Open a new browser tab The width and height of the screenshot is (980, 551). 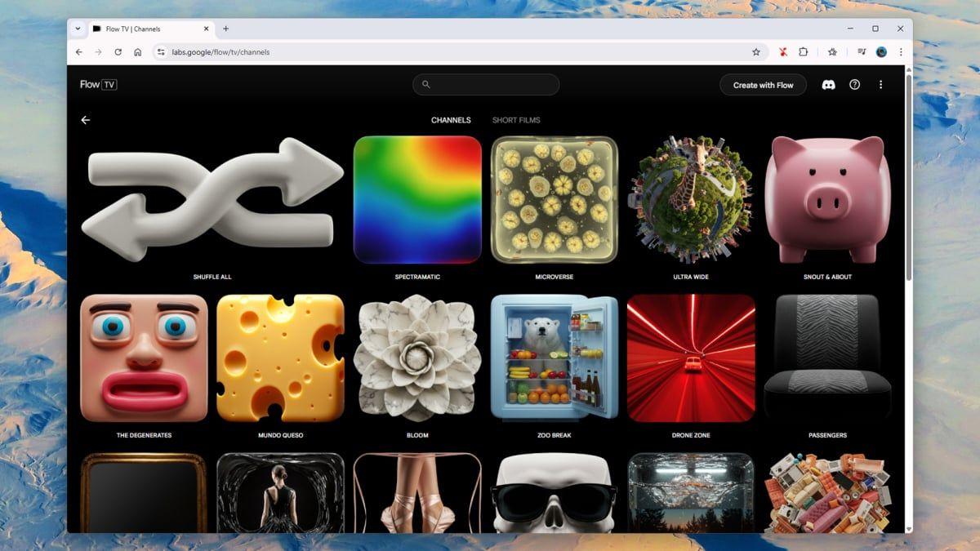226,29
